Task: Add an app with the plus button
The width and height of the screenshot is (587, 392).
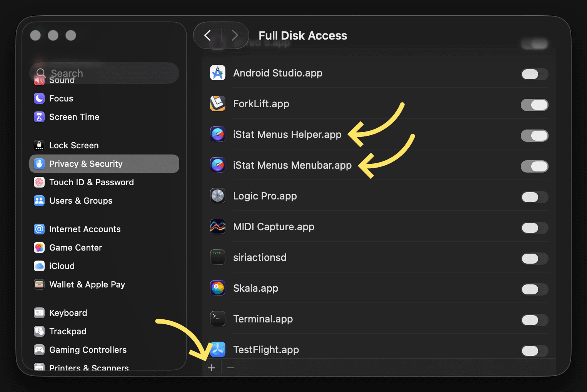Action: pos(212,368)
